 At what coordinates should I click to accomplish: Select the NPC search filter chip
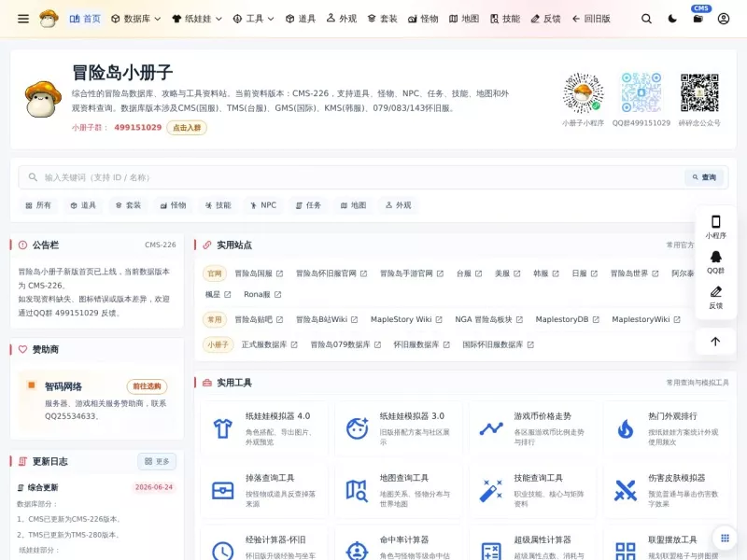pyautogui.click(x=263, y=205)
